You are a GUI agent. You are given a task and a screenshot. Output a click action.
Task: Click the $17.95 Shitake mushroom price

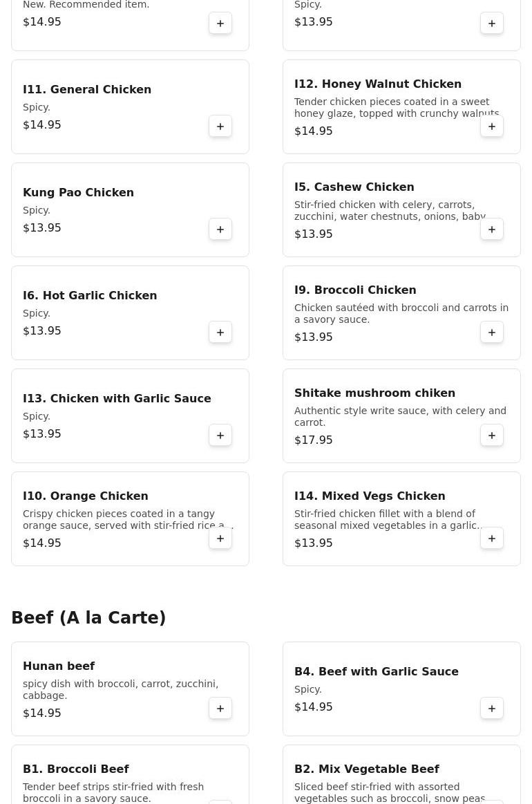(x=313, y=440)
